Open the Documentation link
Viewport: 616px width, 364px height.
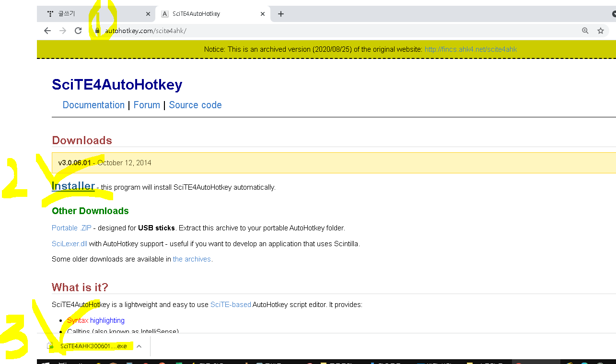93,105
